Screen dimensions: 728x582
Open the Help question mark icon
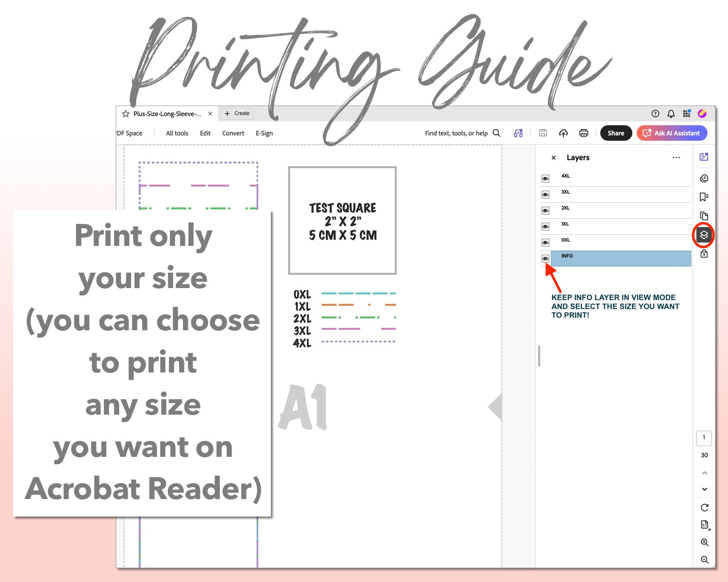coord(655,113)
